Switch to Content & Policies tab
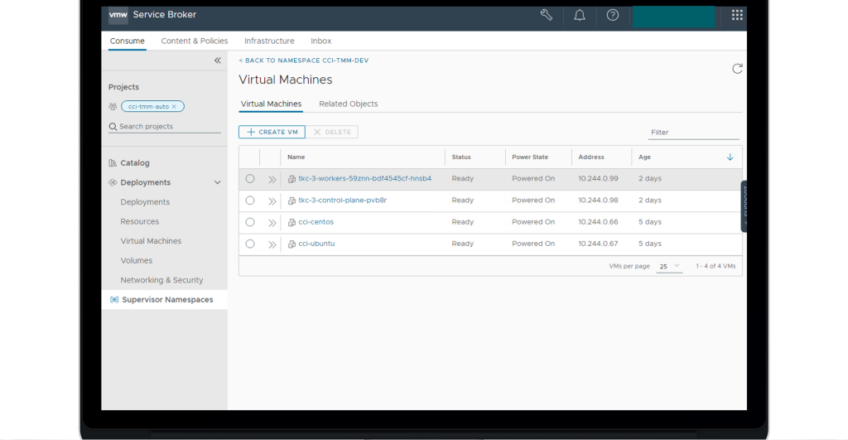 coord(194,41)
